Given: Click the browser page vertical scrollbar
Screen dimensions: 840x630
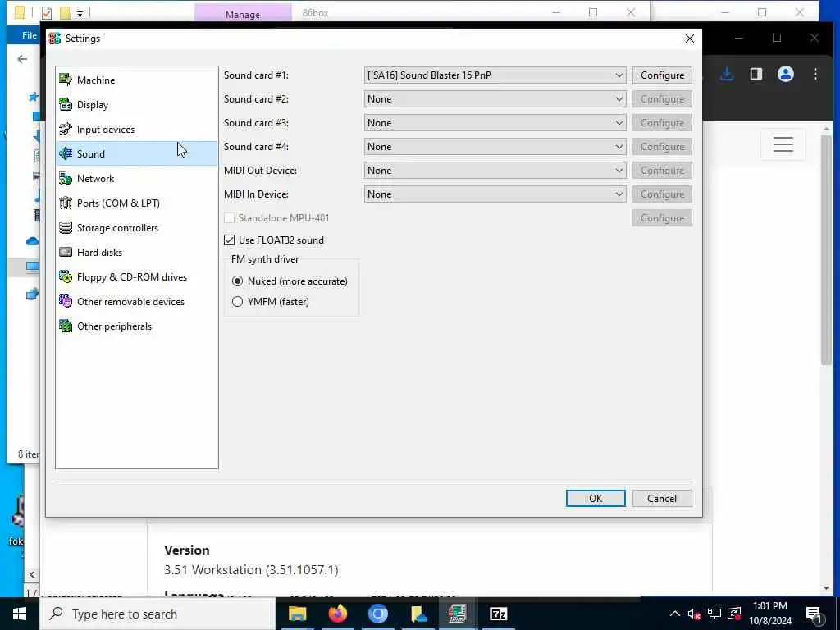Looking at the screenshot, I should (826, 249).
